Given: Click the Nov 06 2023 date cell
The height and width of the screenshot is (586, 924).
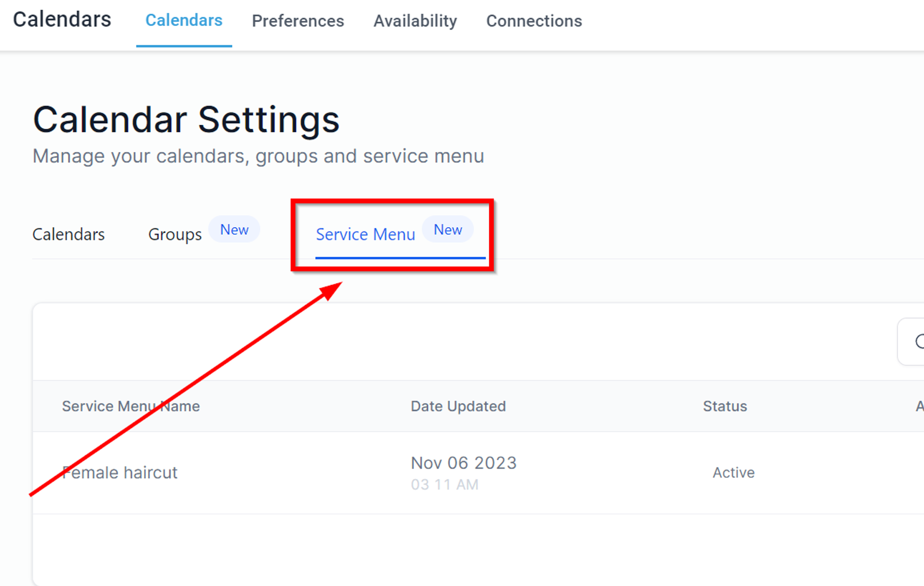Looking at the screenshot, I should [463, 463].
